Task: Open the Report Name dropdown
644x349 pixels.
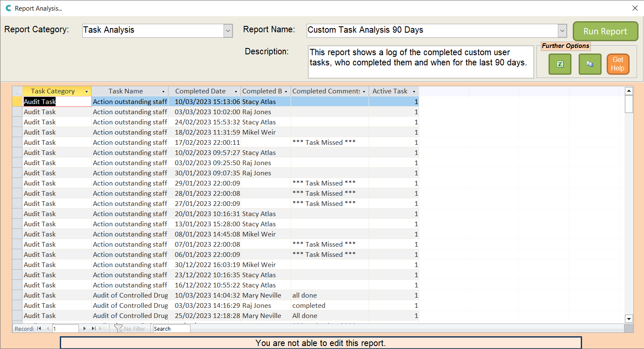Action: [562, 31]
